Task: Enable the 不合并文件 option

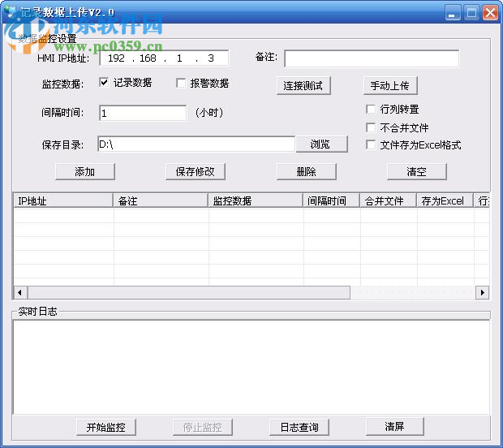Action: [371, 127]
